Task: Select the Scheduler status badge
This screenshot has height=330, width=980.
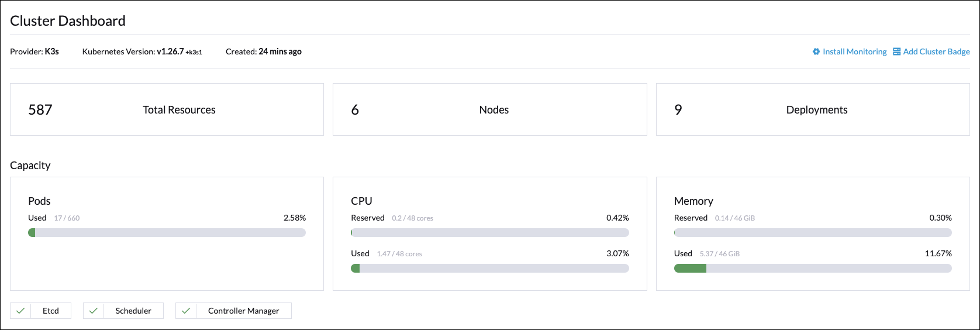Action: pyautogui.click(x=123, y=311)
